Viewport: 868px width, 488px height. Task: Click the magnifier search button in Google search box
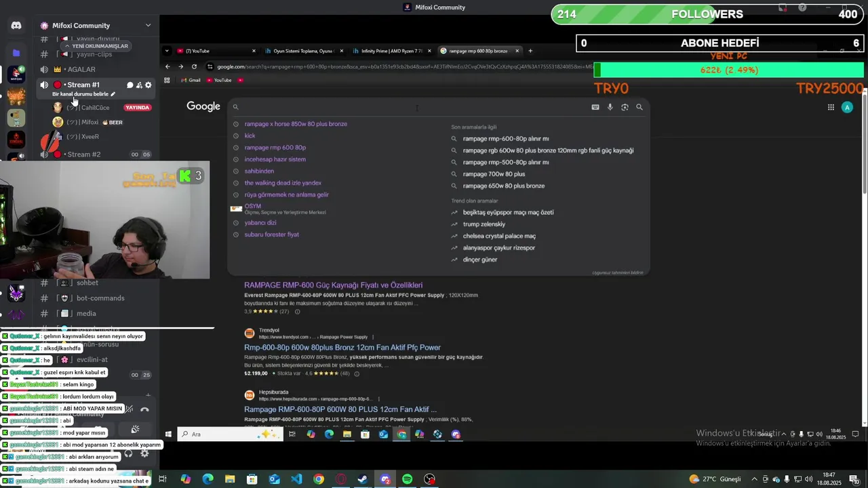click(639, 107)
